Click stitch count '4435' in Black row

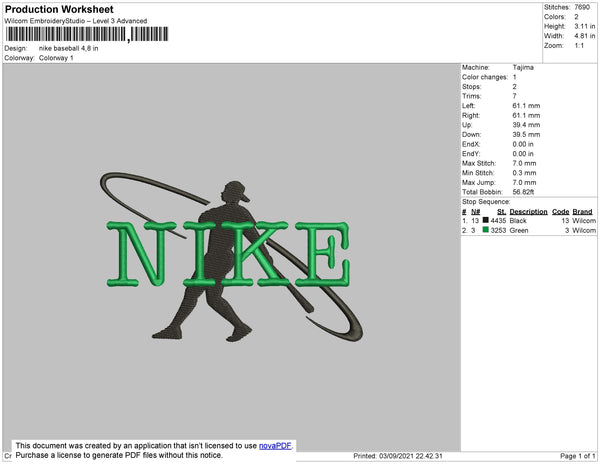click(x=498, y=221)
